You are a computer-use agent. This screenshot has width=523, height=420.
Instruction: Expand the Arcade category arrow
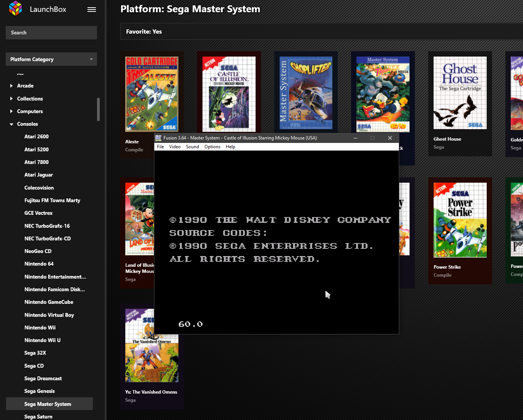pos(11,86)
